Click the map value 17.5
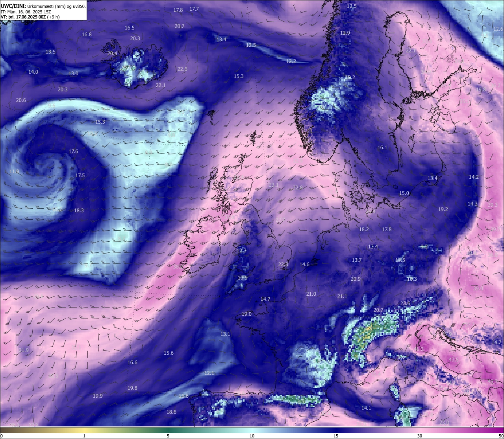504x439 pixels. tap(80, 175)
